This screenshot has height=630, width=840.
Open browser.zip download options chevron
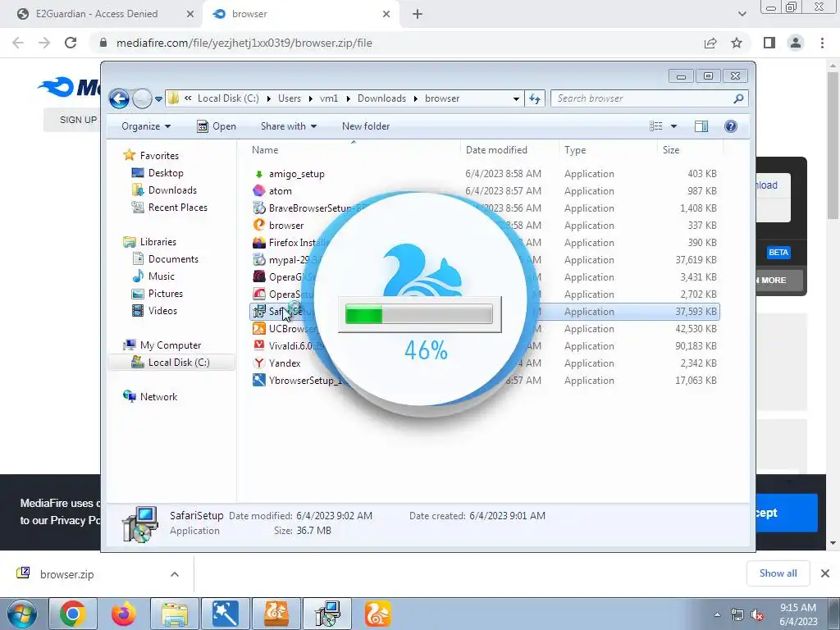click(x=175, y=574)
